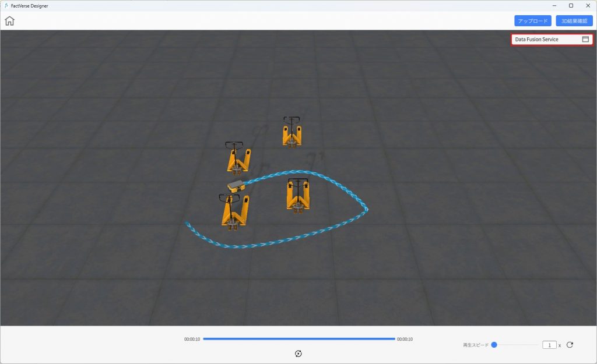Image resolution: width=597 pixels, height=364 pixels.
Task: Click the playback speed input field
Action: (x=549, y=345)
